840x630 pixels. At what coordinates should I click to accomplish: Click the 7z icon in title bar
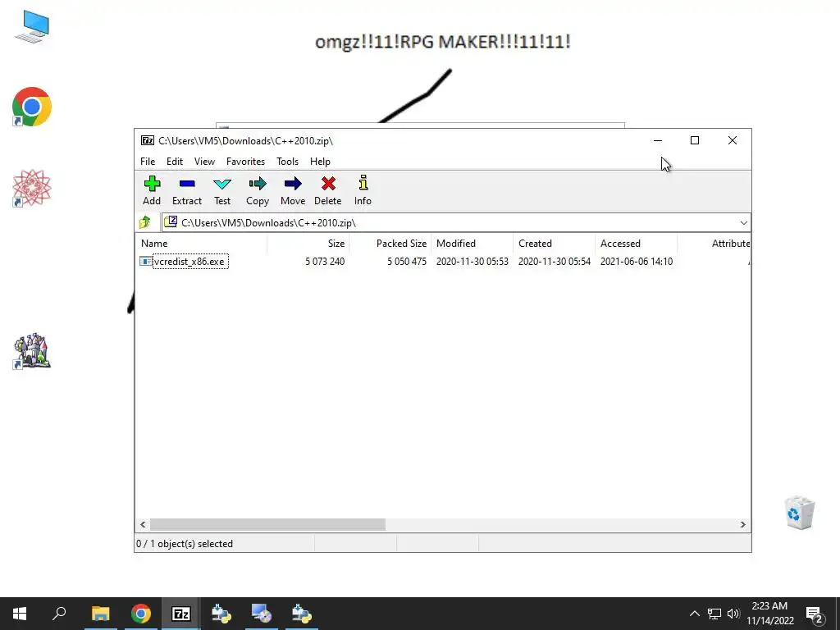click(x=148, y=140)
